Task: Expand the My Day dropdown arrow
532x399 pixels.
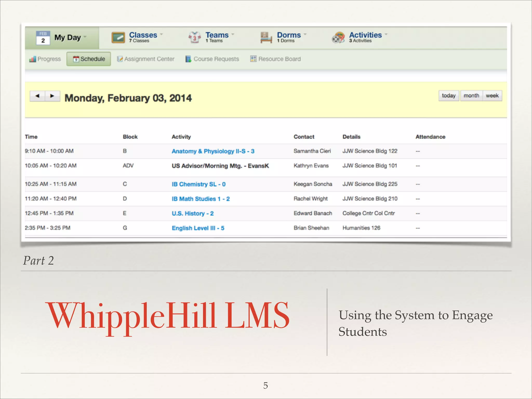Action: 85,37
